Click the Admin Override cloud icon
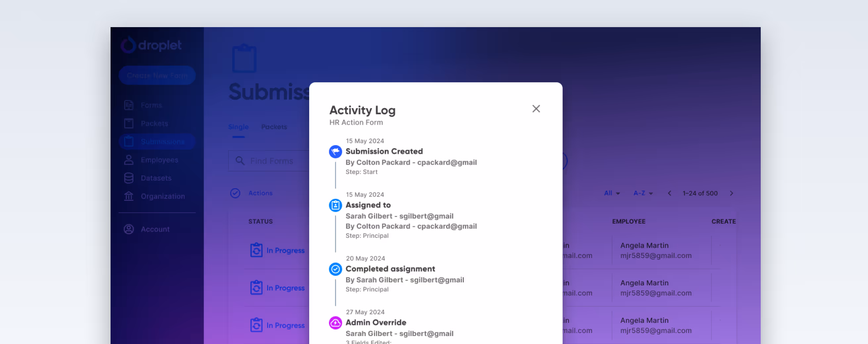The width and height of the screenshot is (868, 344). [335, 323]
